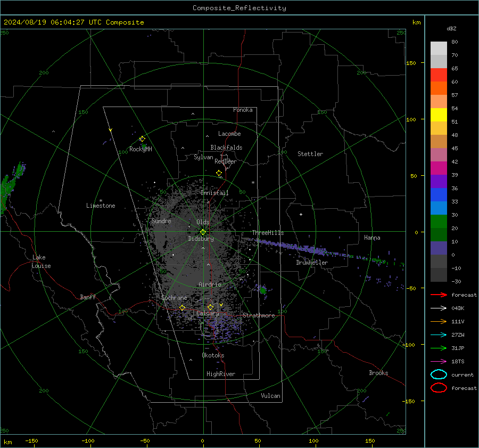
Task: Click the Olds town label
Action: [x=203, y=222]
